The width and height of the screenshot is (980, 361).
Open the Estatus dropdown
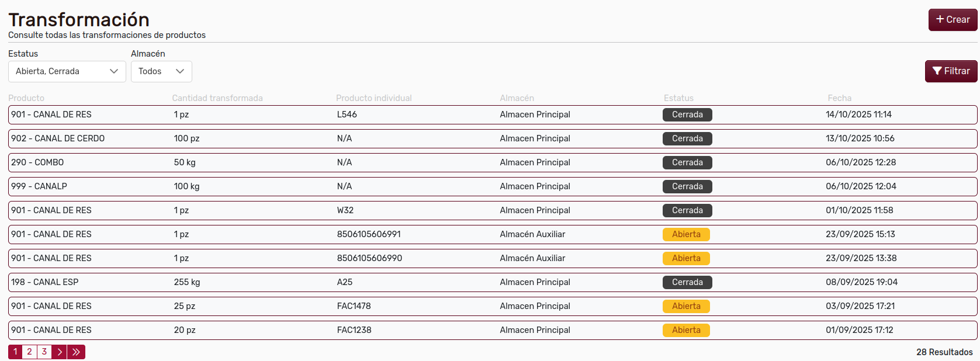[67, 71]
